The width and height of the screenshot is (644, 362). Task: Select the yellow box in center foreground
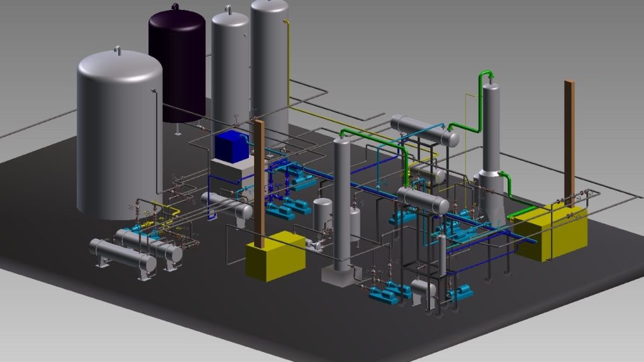[x=275, y=256]
